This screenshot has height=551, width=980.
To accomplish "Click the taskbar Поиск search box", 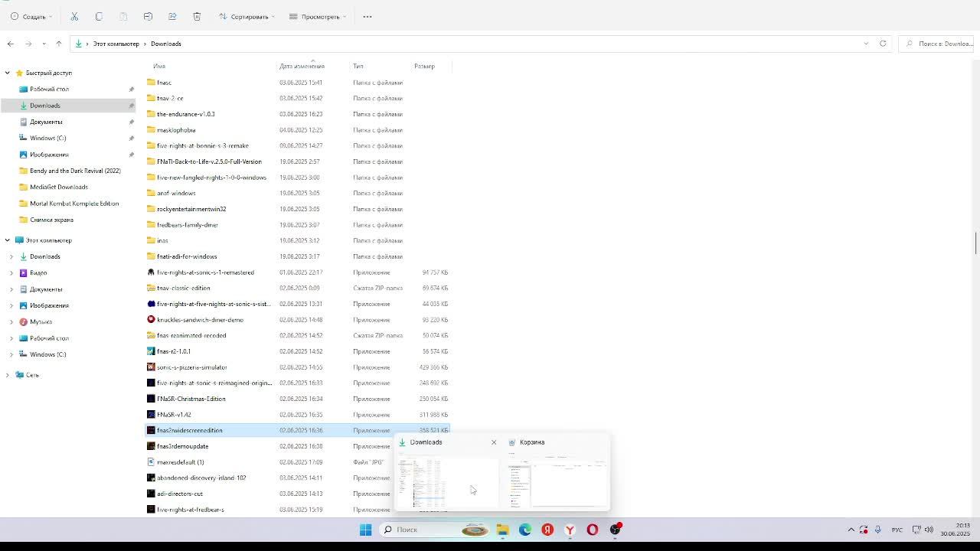I will click(x=434, y=530).
